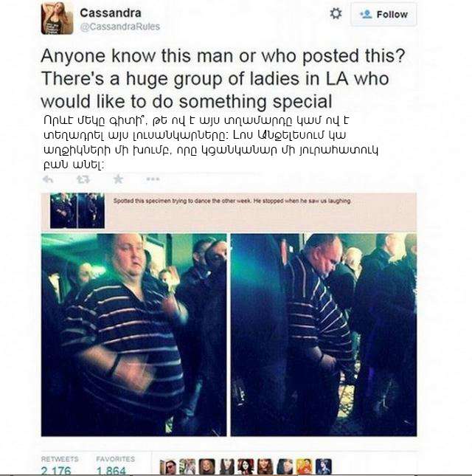Screen dimensions: 472x476
Task: Open the small double-photo thumbnail in quoted post
Action: (x=77, y=210)
